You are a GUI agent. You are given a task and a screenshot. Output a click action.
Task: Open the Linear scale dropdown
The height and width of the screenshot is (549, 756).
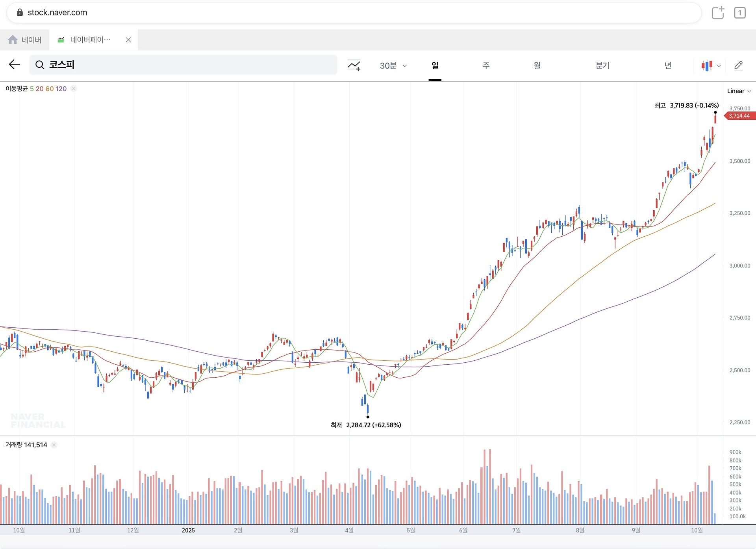click(739, 91)
